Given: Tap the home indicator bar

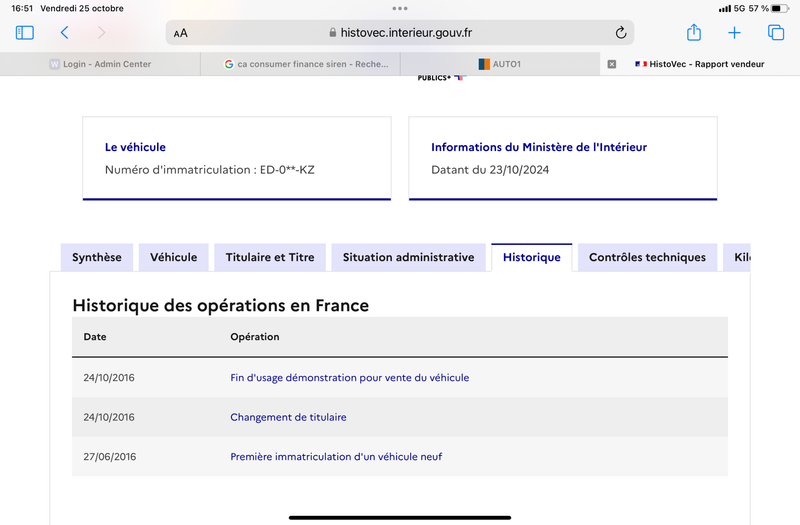Looking at the screenshot, I should (x=400, y=517).
